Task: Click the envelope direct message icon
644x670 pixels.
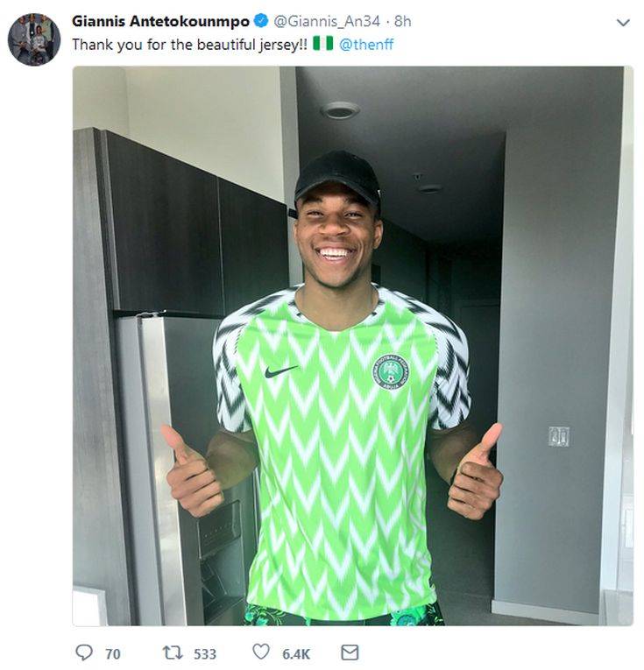Action: point(349,652)
